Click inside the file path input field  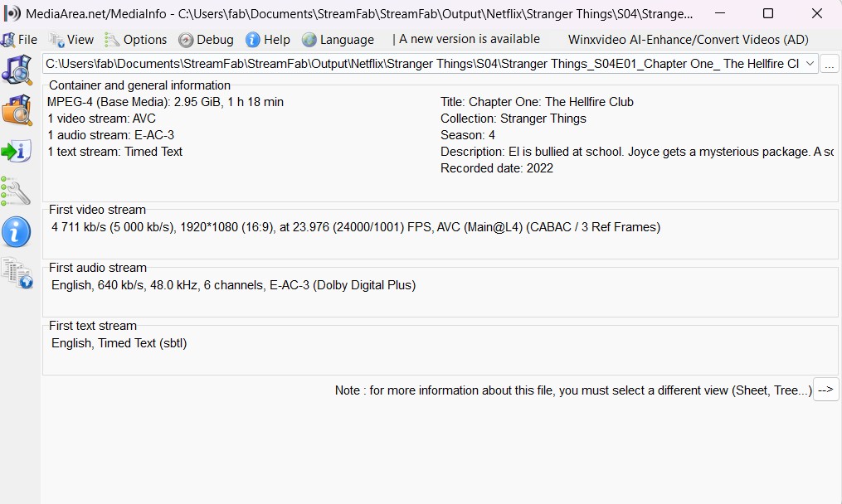[415, 63]
